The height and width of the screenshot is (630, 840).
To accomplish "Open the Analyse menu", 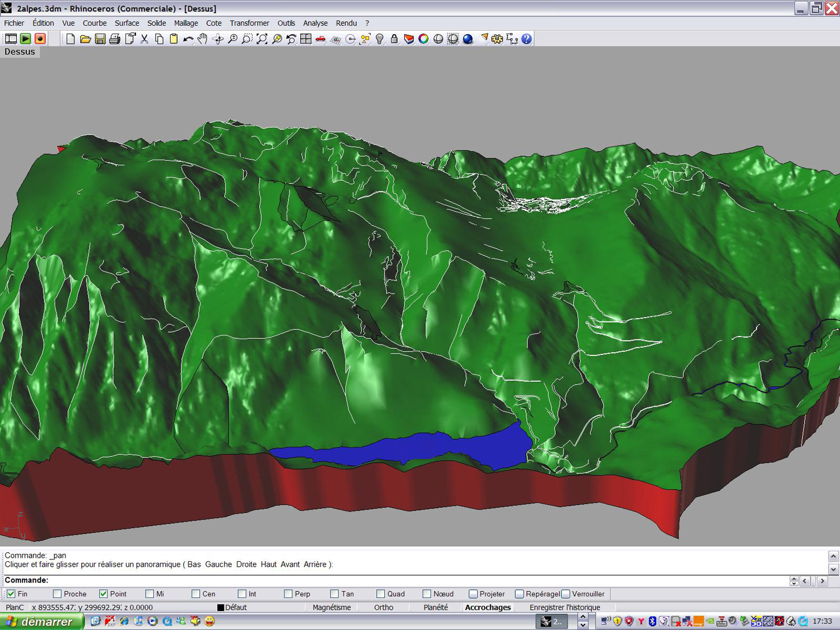I will point(315,23).
